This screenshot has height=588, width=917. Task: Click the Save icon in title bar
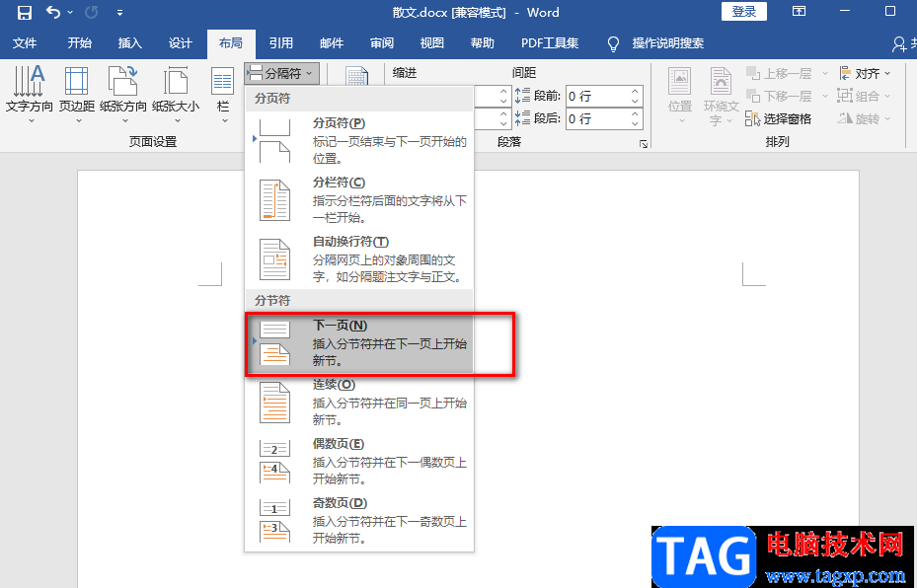coord(24,12)
